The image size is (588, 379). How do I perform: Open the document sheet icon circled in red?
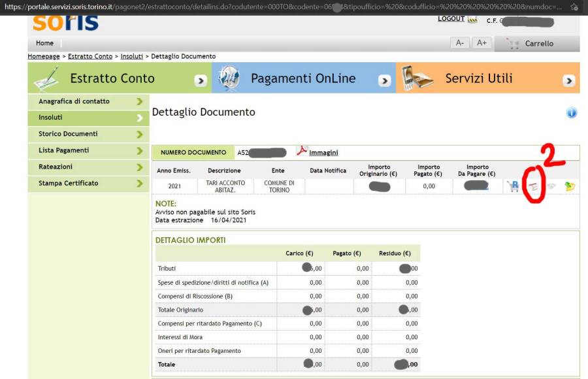(533, 187)
